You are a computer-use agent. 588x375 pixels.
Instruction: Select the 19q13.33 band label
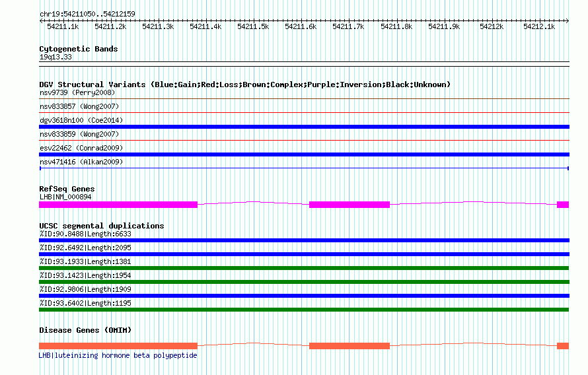[55, 57]
